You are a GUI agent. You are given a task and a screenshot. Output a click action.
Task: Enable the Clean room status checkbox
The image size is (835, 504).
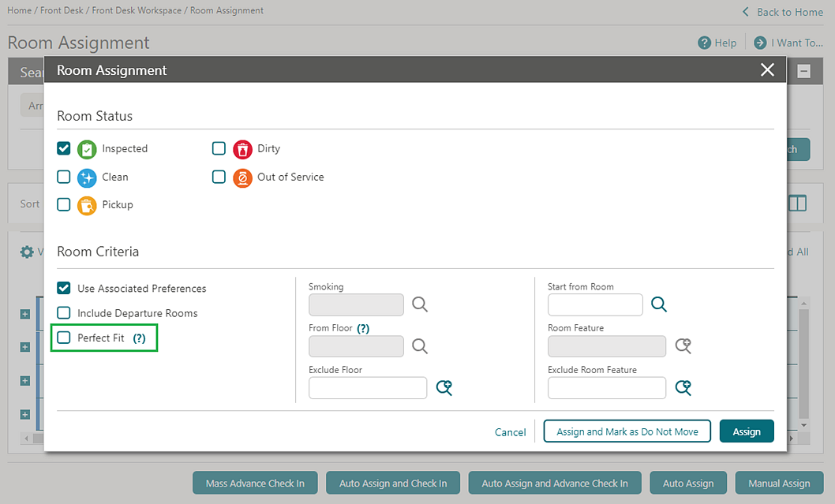(x=64, y=177)
